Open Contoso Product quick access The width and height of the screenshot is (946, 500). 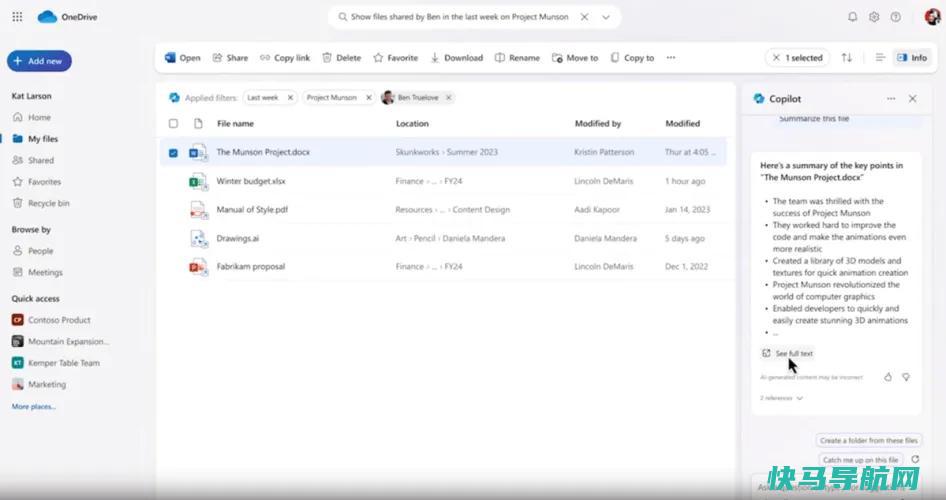51,320
